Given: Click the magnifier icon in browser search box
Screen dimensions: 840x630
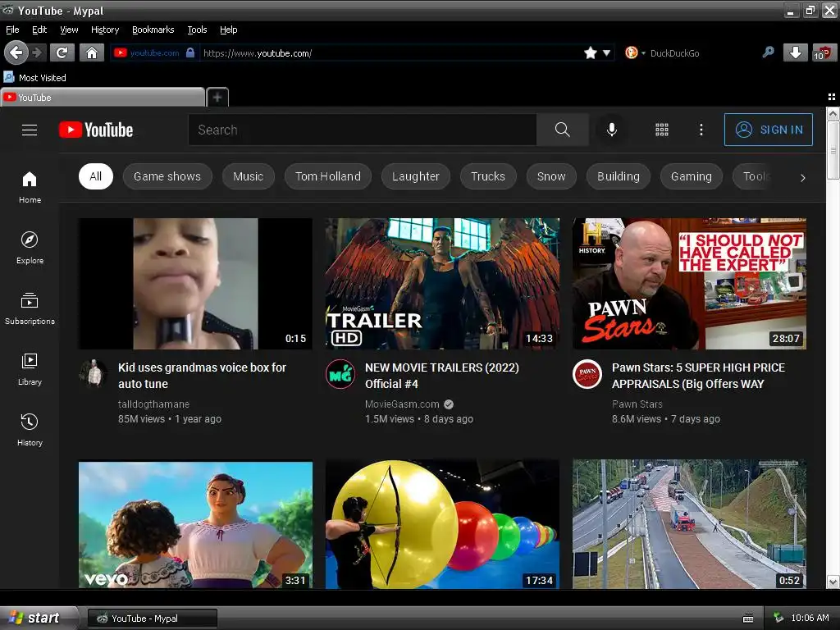Looking at the screenshot, I should (768, 52).
